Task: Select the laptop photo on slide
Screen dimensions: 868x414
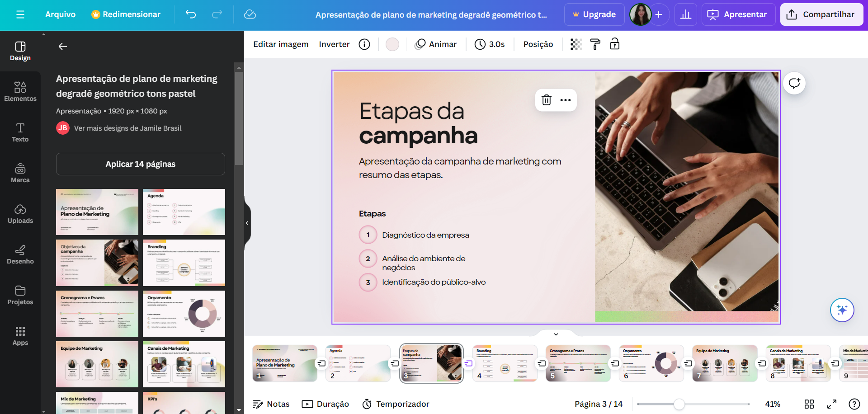Action: tap(687, 191)
